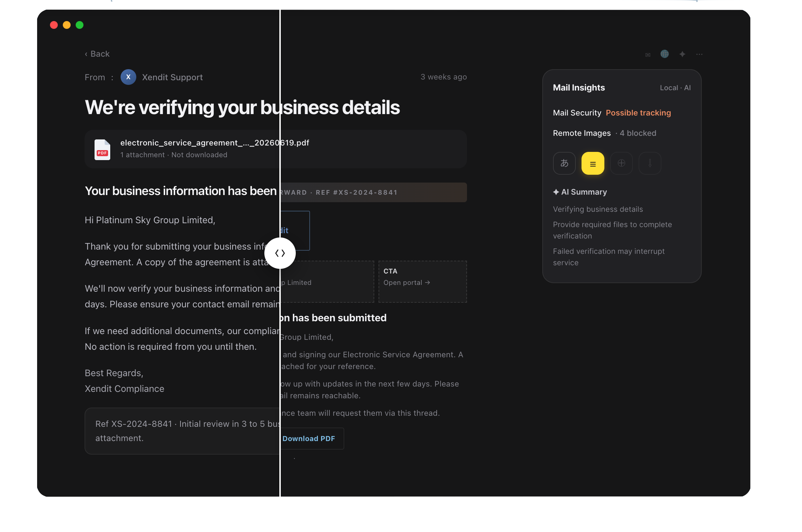Click the 1 attachment · Not downloaded status
802x532 pixels.
click(x=174, y=155)
